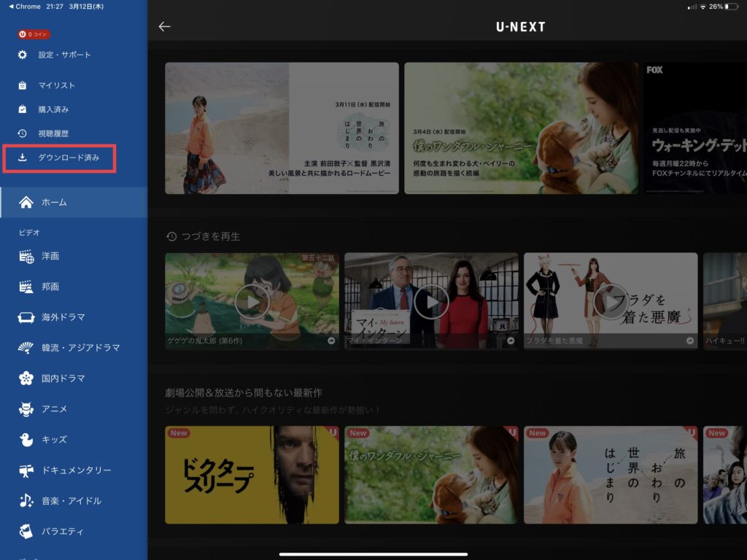Open ウォーキング・デッド FOX banner
The image size is (747, 560).
(695, 128)
